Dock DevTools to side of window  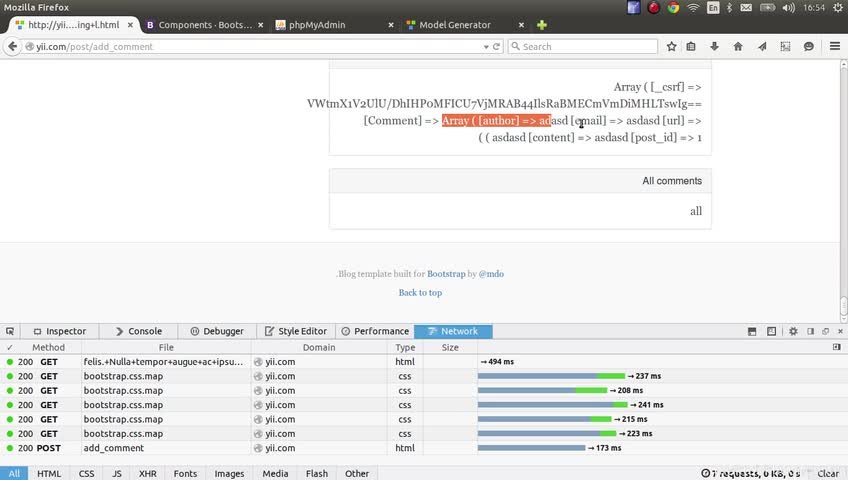pyautogui.click(x=810, y=331)
